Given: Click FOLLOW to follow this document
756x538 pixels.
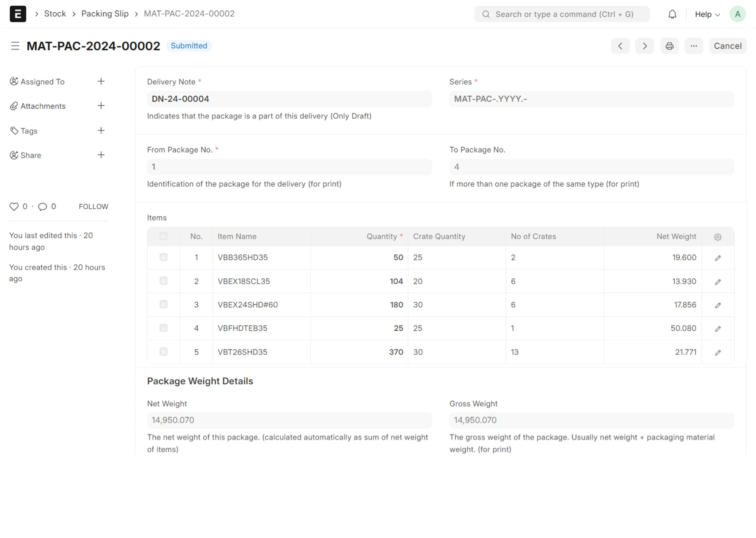Looking at the screenshot, I should pos(93,206).
